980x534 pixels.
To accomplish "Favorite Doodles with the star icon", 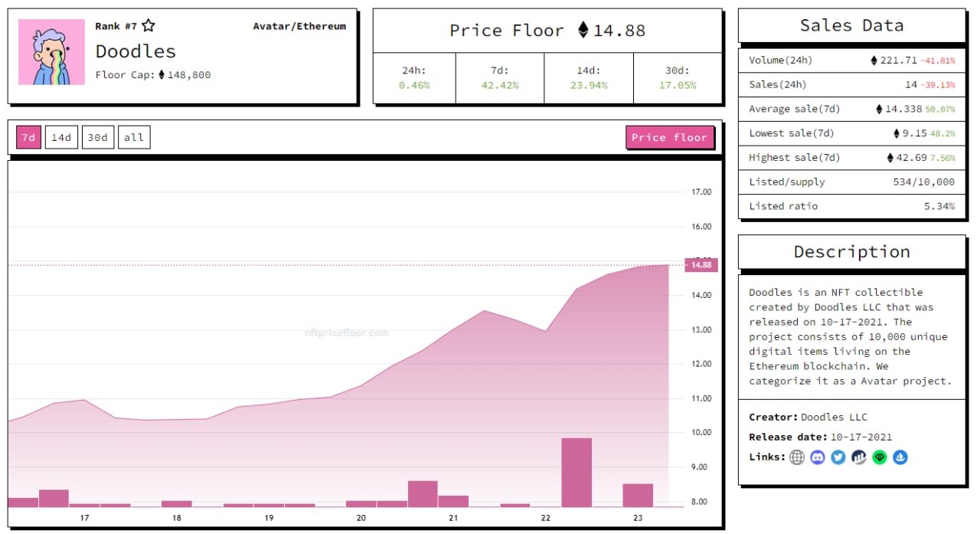I will [149, 26].
